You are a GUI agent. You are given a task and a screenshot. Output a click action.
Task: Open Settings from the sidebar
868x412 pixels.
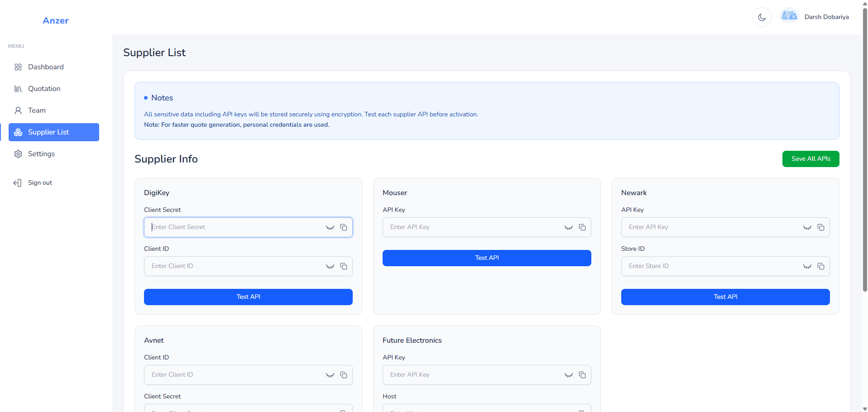point(54,154)
